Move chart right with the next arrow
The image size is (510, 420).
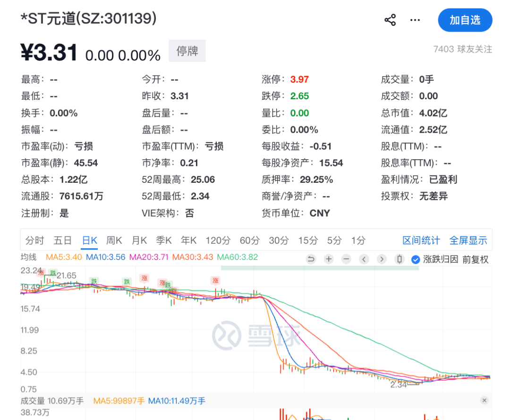[382, 259]
